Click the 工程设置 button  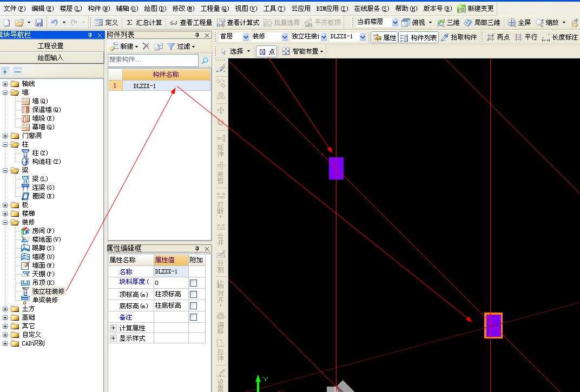51,46
